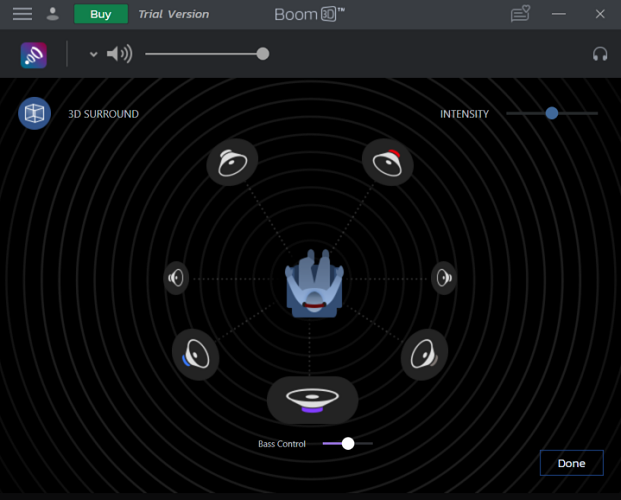621x500 pixels.
Task: Click the green Buy button
Action: (x=101, y=14)
